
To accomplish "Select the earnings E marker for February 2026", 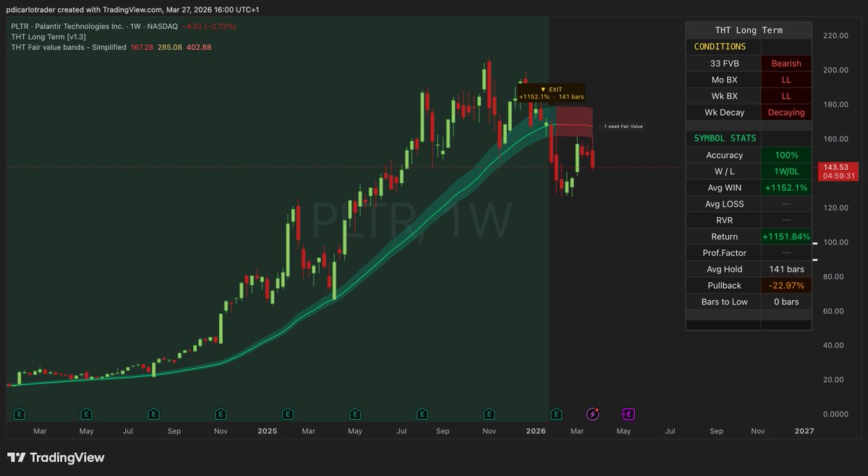I will point(556,415).
